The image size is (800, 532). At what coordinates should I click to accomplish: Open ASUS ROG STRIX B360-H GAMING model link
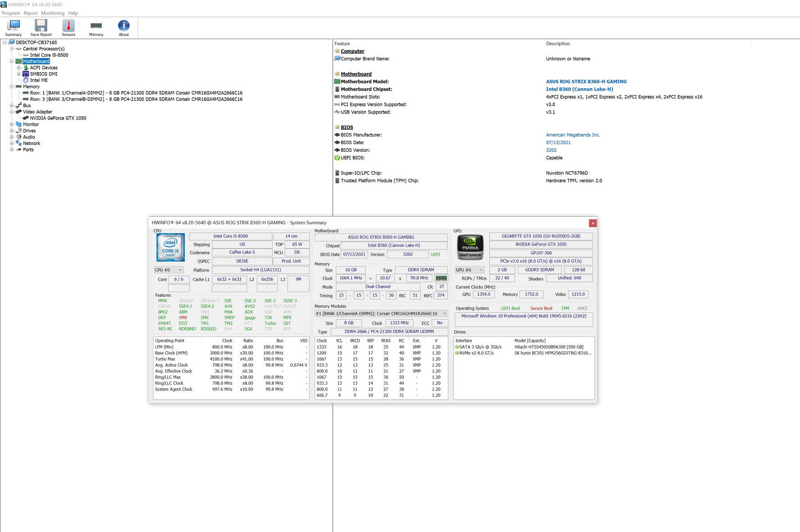[586, 82]
